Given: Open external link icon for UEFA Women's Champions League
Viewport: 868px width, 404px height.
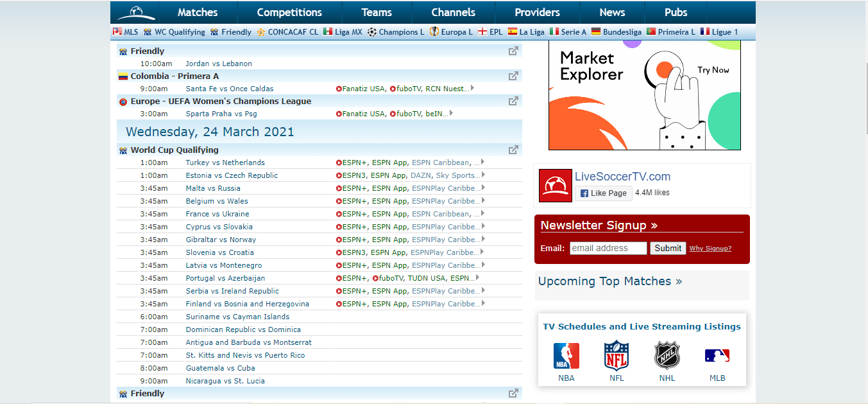Looking at the screenshot, I should tap(513, 101).
